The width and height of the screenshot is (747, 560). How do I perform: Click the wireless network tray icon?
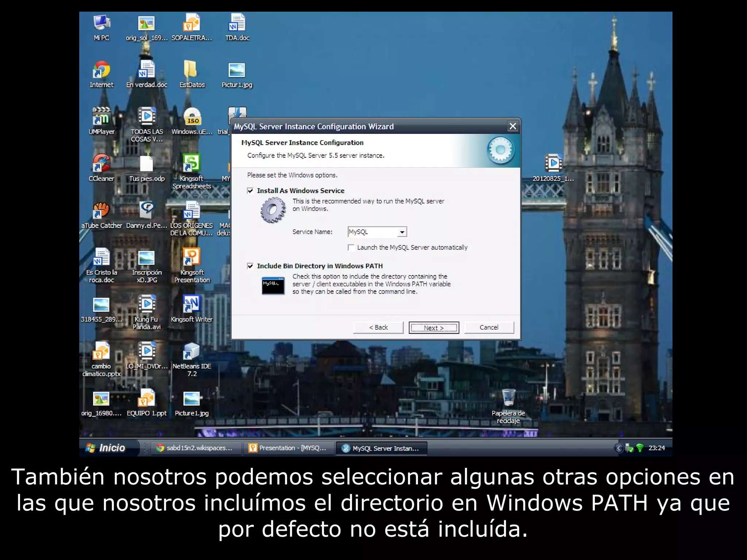pos(640,448)
